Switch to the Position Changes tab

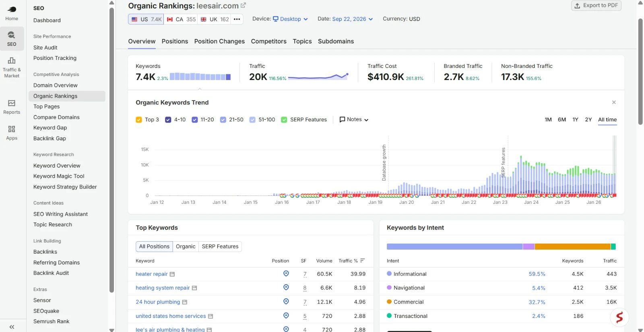click(x=219, y=41)
